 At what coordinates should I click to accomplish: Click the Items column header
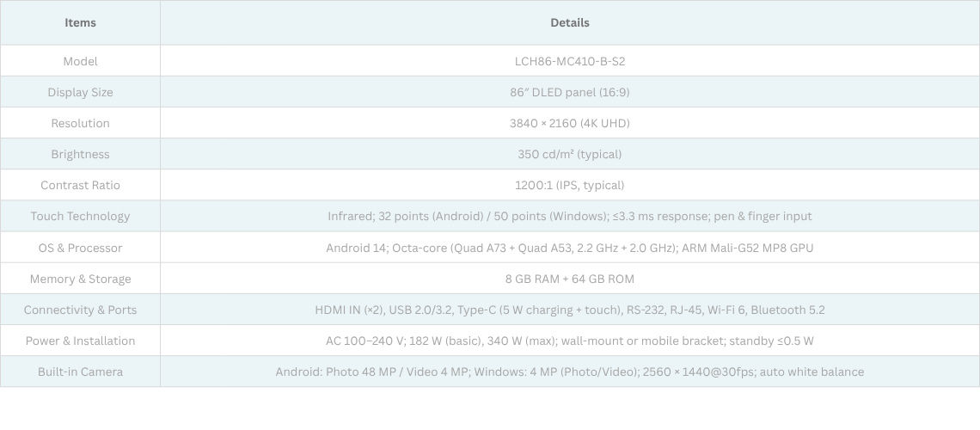80,23
